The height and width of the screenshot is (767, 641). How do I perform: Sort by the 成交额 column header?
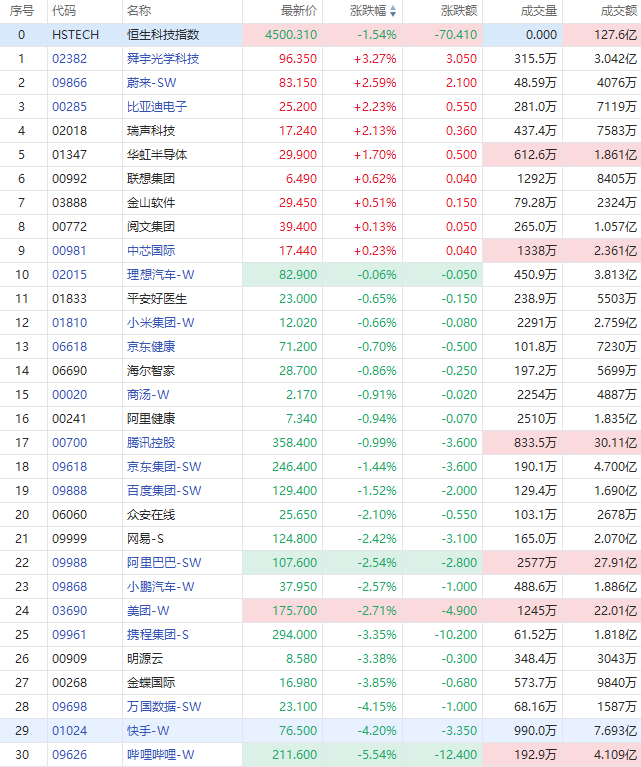619,11
